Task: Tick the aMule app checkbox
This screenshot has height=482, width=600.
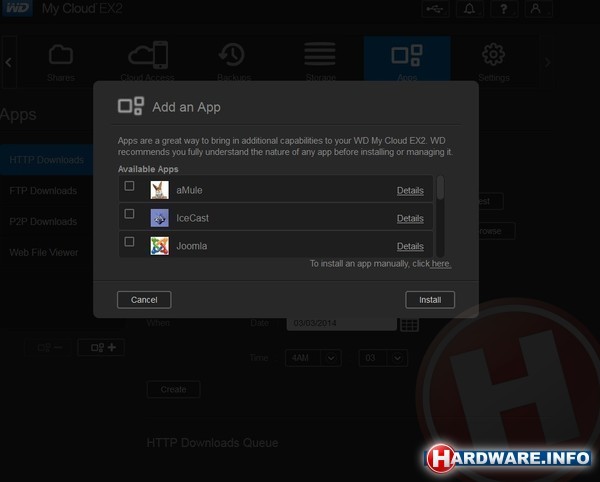Action: (129, 186)
